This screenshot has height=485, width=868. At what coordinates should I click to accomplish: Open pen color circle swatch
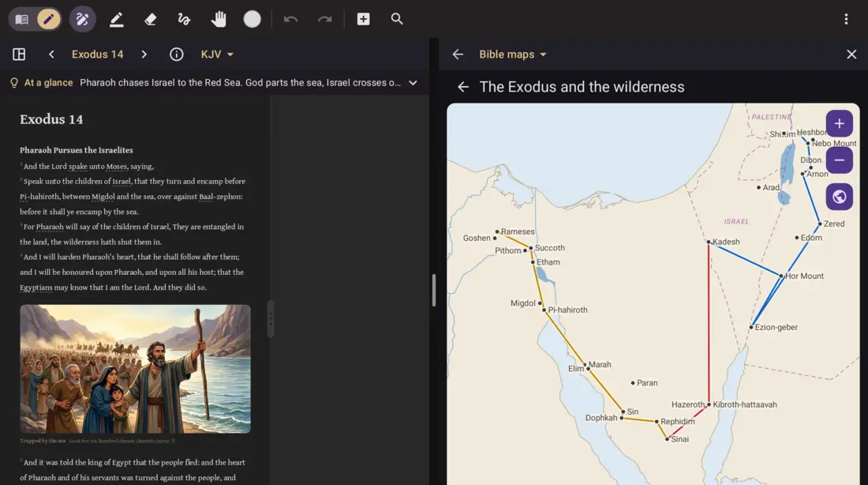point(252,20)
